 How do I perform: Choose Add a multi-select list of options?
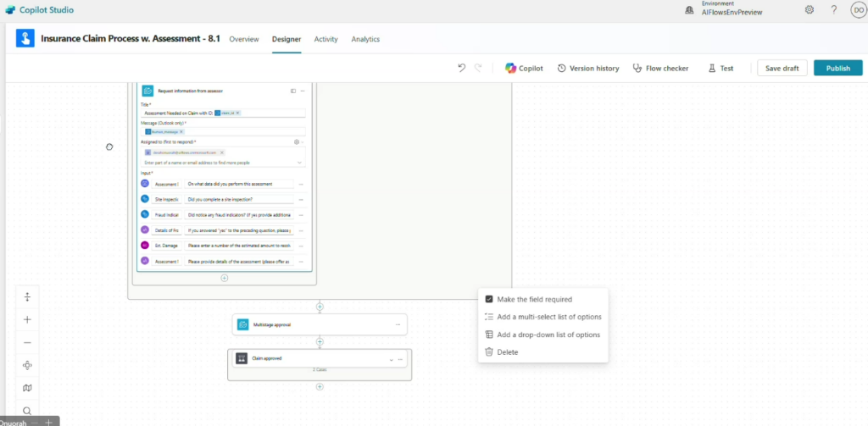543,317
